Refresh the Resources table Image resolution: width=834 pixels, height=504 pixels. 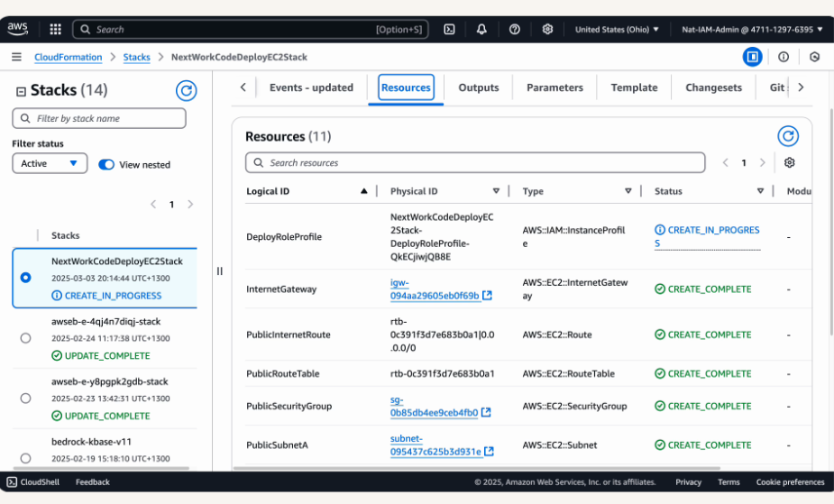click(x=788, y=136)
